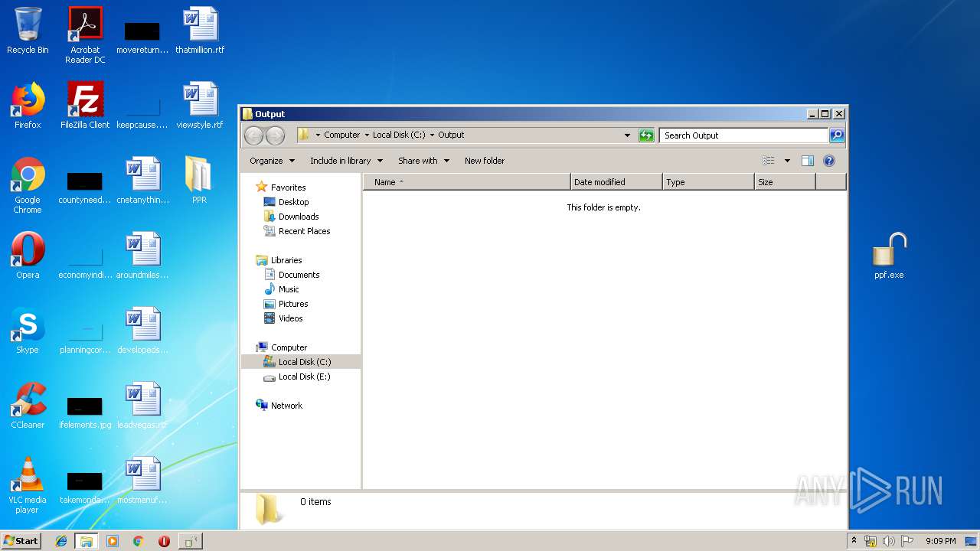This screenshot has width=980, height=551.
Task: Click Chrome icon in the taskbar
Action: tap(138, 541)
